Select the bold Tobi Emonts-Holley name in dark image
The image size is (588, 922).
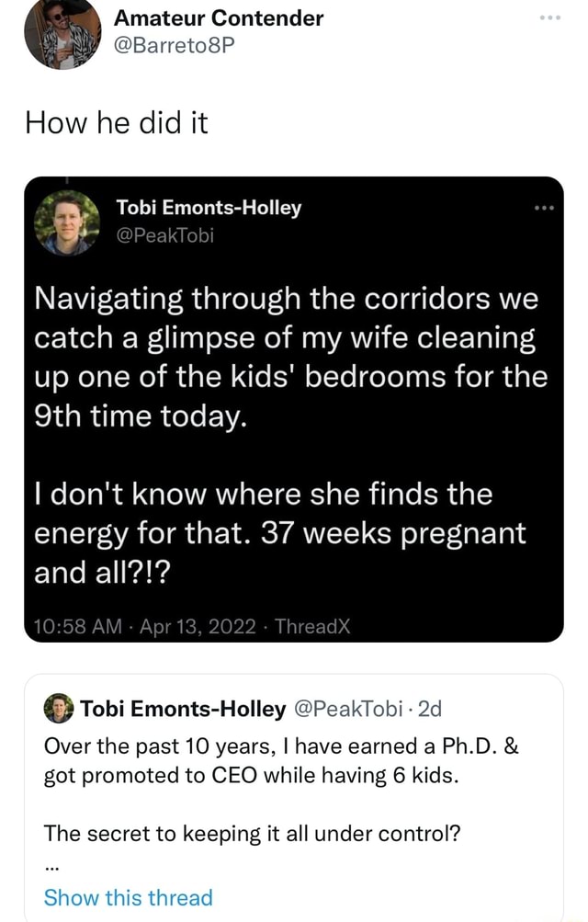(x=209, y=208)
